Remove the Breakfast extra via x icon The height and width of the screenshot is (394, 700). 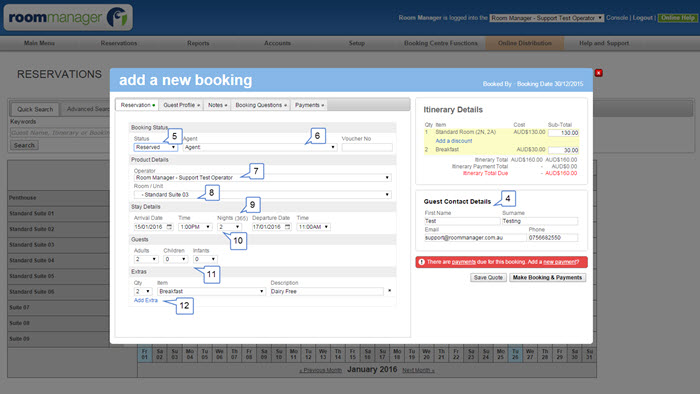pyautogui.click(x=390, y=291)
